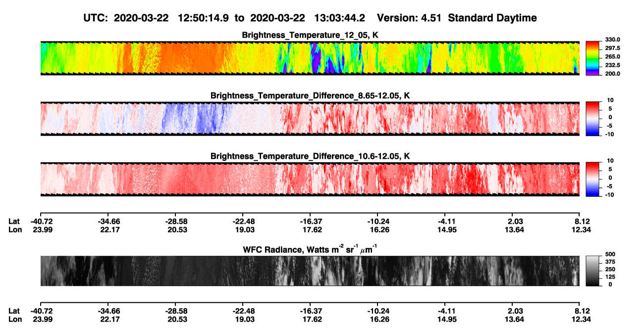
Task: Click latitude '8.12' below the WFC Radiance image
Action: point(582,311)
